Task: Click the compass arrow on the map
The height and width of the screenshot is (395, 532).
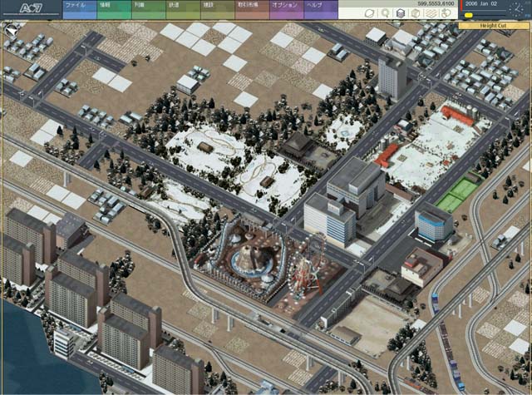Action: 11,31
